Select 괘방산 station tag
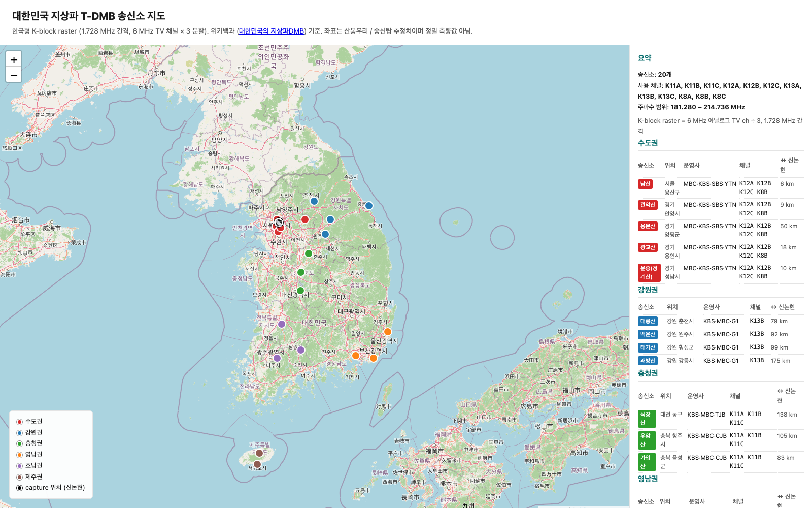This screenshot has width=812, height=508. (x=648, y=361)
